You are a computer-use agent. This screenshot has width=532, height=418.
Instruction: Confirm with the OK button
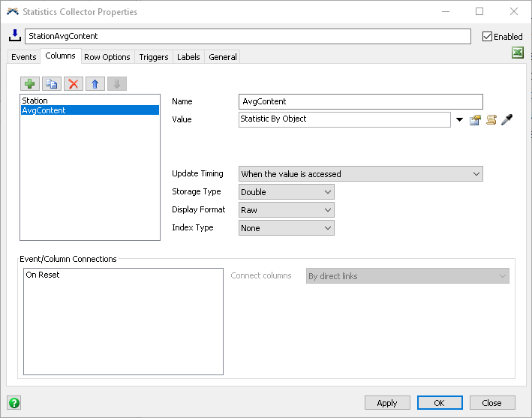click(440, 403)
